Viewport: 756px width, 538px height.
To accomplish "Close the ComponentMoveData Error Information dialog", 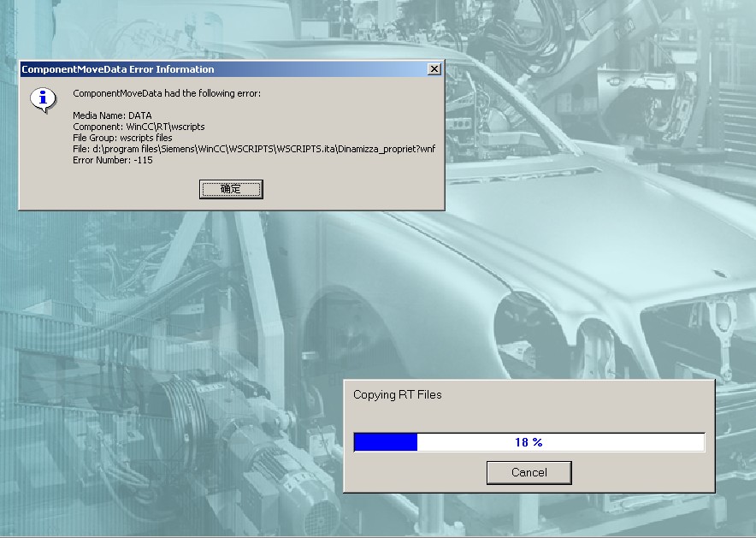I will coord(434,69).
